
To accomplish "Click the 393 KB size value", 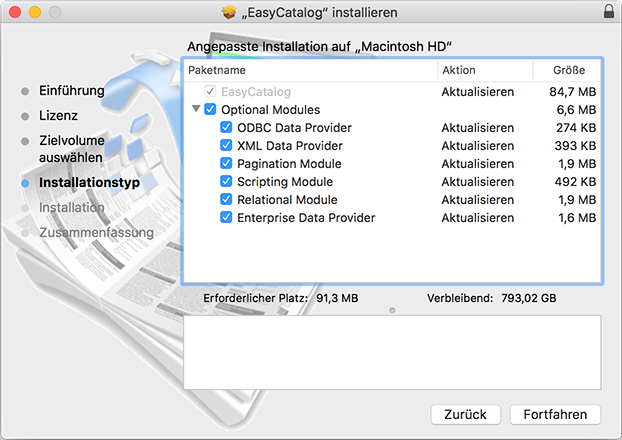I will [x=575, y=146].
